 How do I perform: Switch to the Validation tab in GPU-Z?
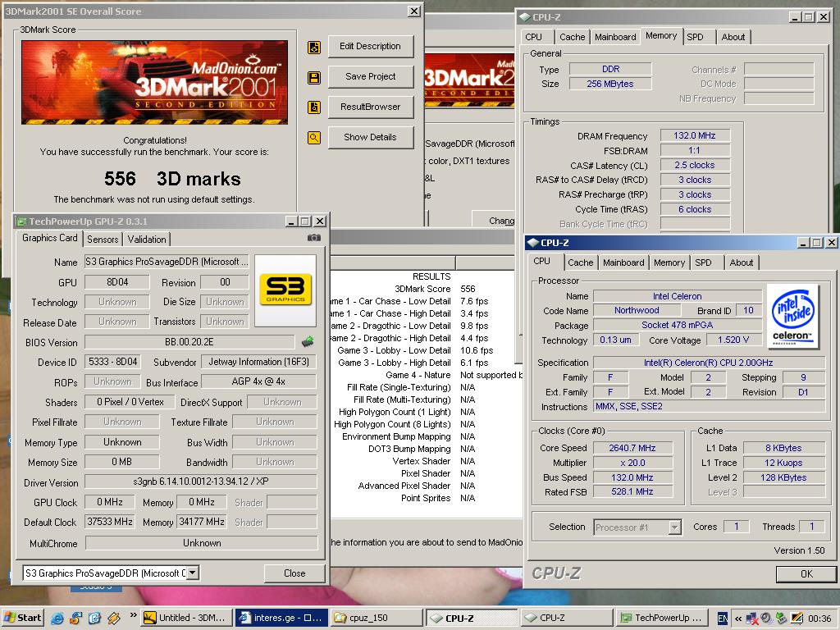point(146,239)
